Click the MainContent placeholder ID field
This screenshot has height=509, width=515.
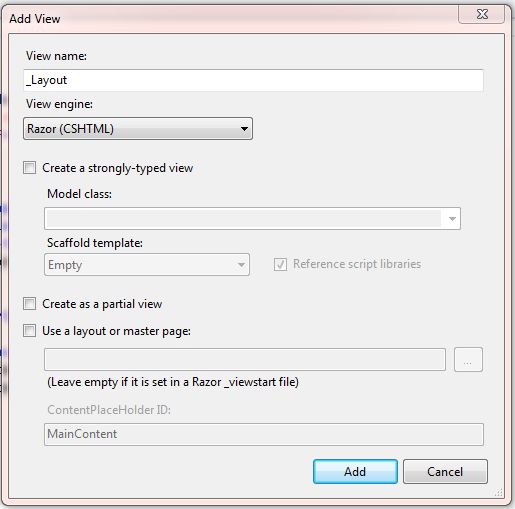tap(264, 434)
